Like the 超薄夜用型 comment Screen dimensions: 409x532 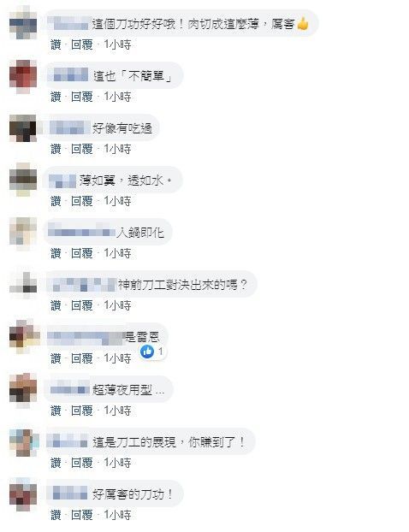click(x=56, y=411)
